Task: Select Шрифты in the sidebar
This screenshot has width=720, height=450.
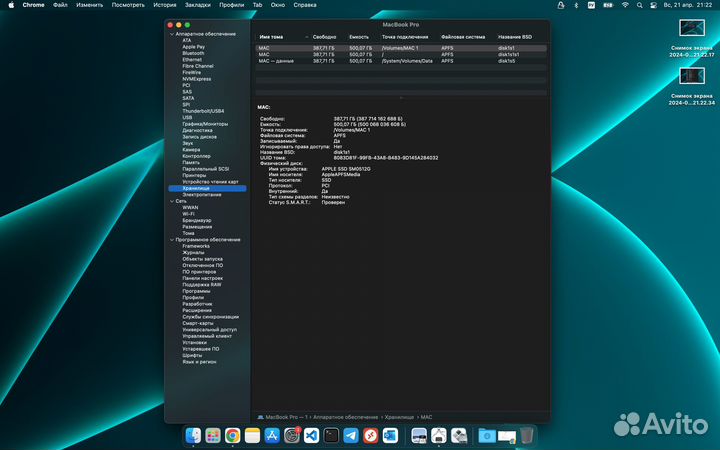Action: tap(192, 355)
